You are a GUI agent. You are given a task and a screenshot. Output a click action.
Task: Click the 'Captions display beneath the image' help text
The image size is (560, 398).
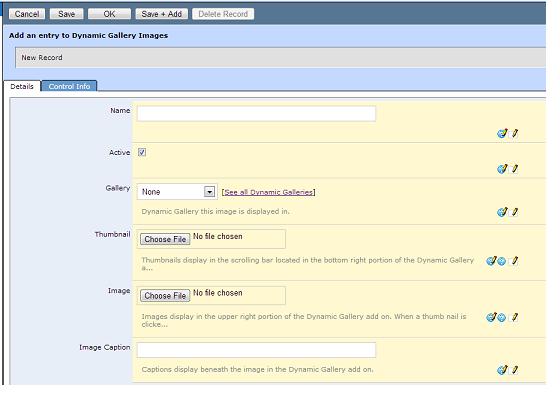tap(257, 369)
